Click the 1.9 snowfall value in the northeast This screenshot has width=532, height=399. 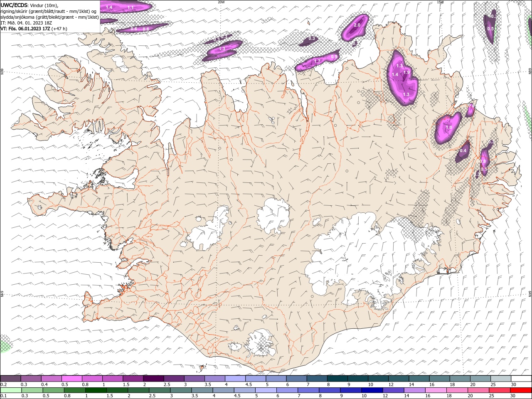(407, 73)
